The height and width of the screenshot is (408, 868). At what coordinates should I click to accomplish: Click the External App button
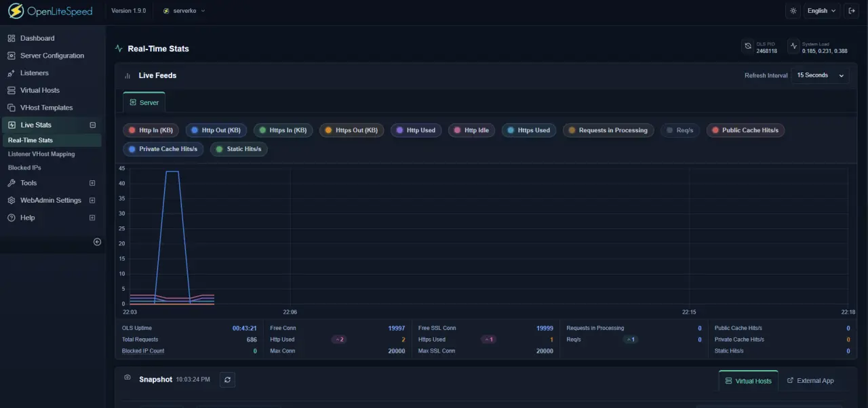pos(810,381)
